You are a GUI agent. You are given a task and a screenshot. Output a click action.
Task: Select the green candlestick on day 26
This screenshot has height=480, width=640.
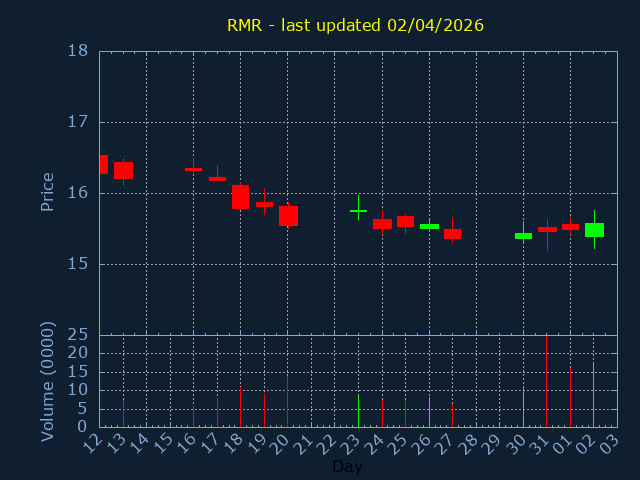[429, 227]
